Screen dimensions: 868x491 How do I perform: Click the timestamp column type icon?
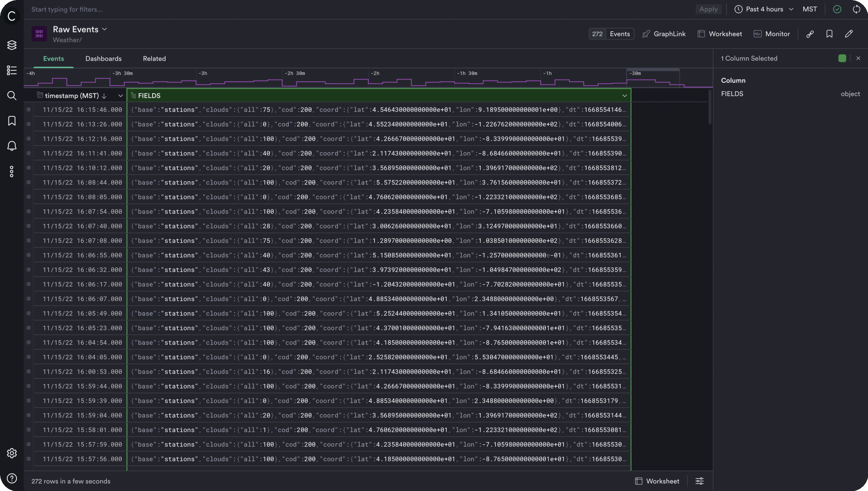(40, 95)
